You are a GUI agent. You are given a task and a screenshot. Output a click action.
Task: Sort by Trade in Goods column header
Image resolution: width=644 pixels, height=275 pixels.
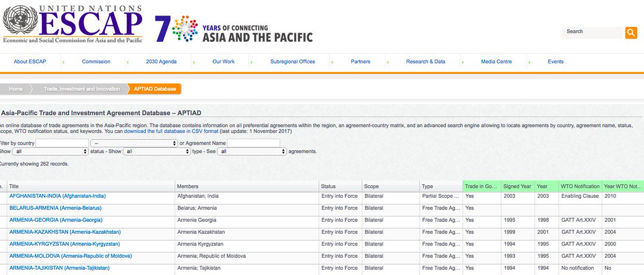[482, 186]
